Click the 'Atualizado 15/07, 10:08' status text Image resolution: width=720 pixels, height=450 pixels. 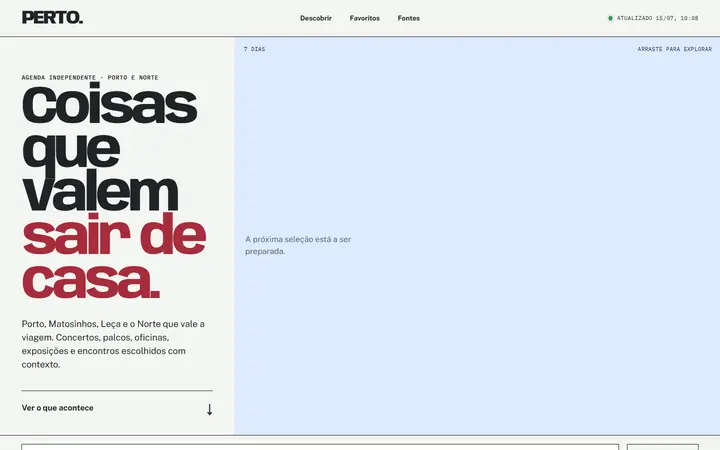(657, 18)
